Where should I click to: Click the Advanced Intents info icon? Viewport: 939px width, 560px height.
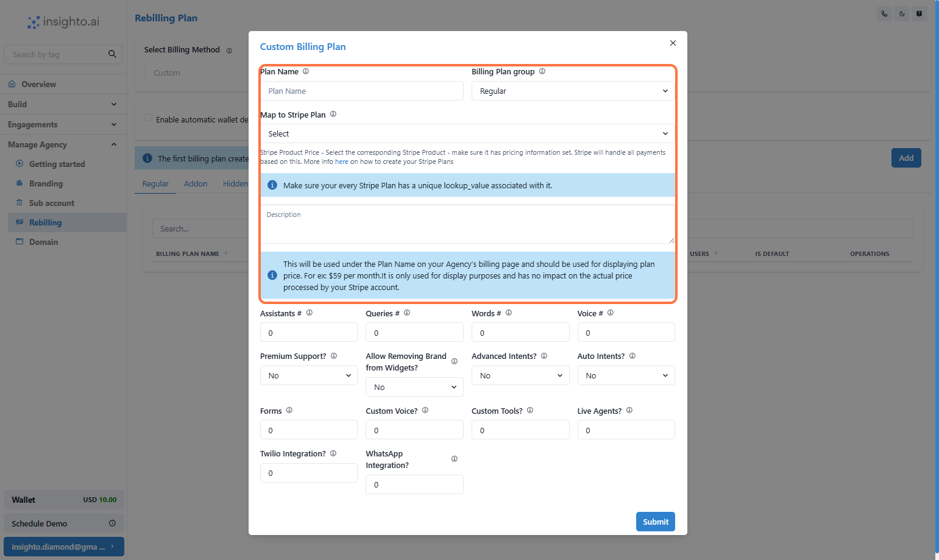pos(544,356)
